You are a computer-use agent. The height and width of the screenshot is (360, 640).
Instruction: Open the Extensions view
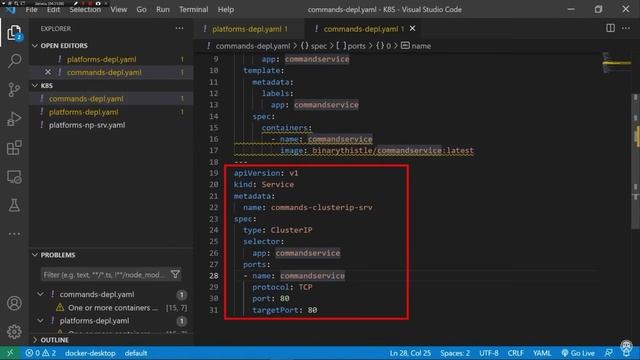click(14, 148)
